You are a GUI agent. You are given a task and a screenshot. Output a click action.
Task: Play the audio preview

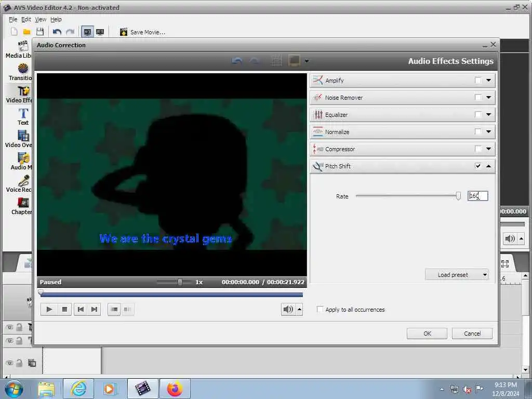(x=49, y=309)
